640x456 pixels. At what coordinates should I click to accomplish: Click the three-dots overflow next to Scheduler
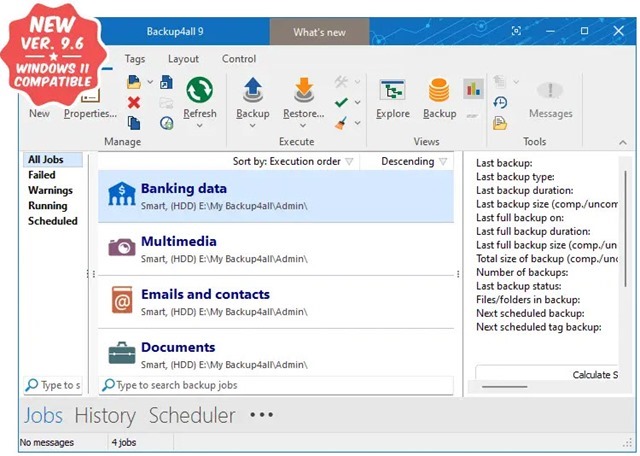click(x=261, y=415)
